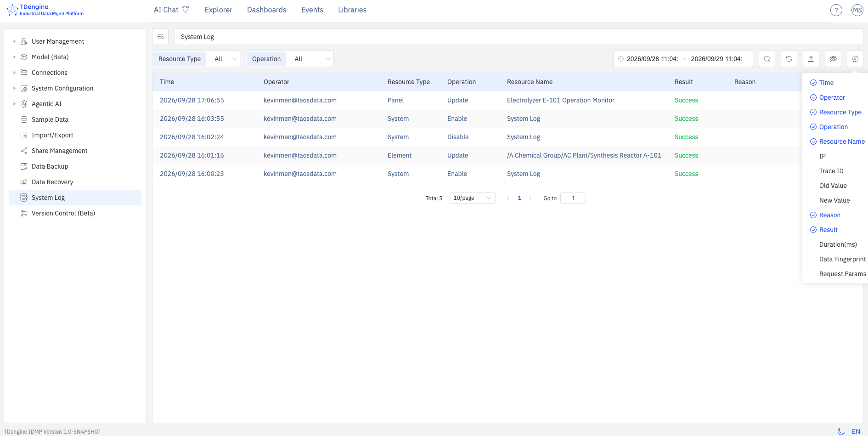The height and width of the screenshot is (436, 868).
Task: Open the Libraries top menu
Action: pyautogui.click(x=352, y=10)
